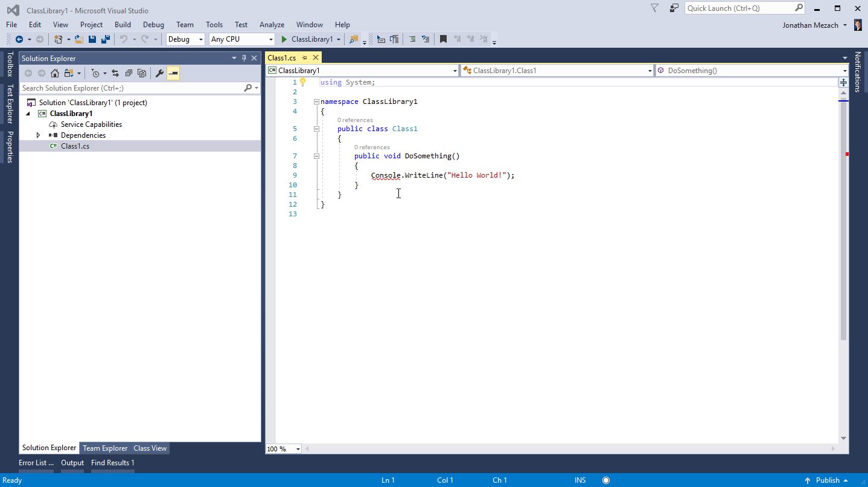The height and width of the screenshot is (487, 868).
Task: Open the Debug configuration dropdown
Action: (x=186, y=39)
